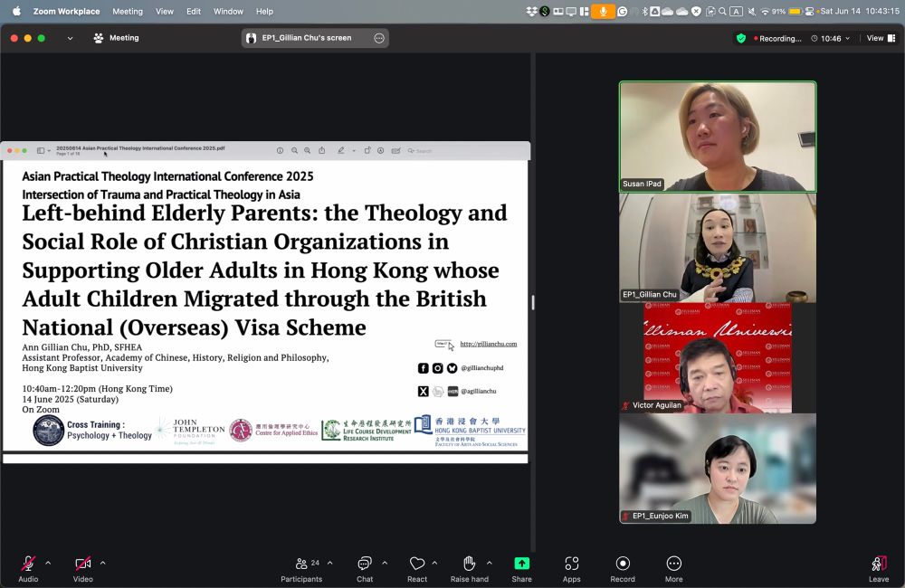
Task: Open options for EP1_Gillian Chu's screen share
Action: pyautogui.click(x=379, y=38)
